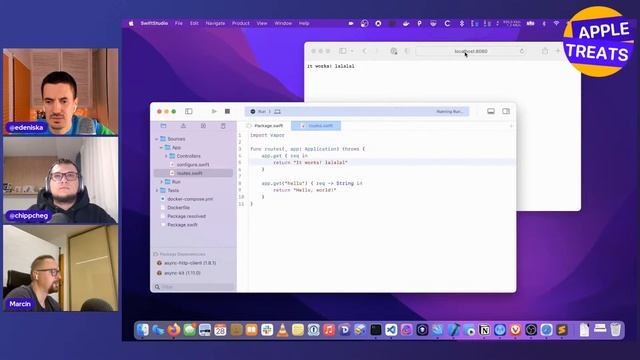
Task: Open VLC from the Dock
Action: (282, 330)
